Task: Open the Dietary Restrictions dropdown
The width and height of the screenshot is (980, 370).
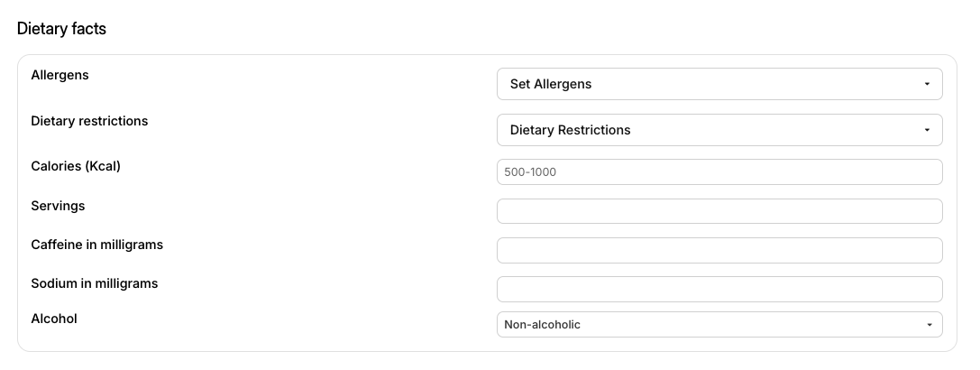Action: click(719, 130)
